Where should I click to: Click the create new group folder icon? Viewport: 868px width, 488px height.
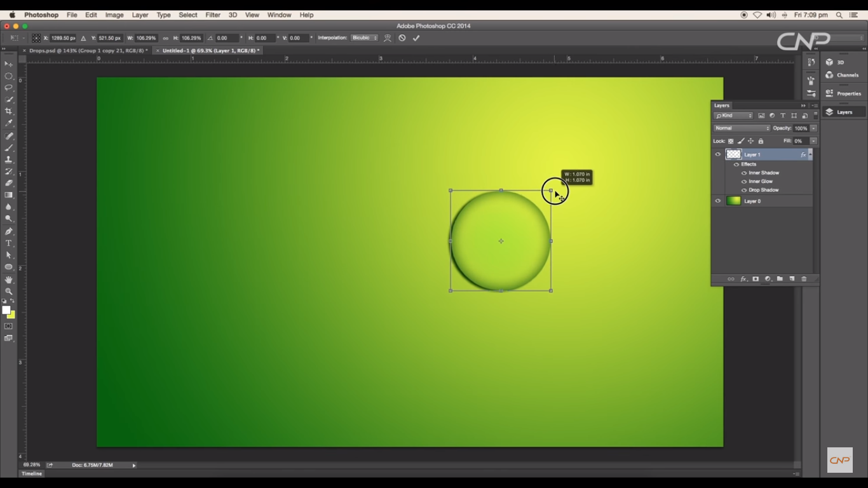[780, 279]
